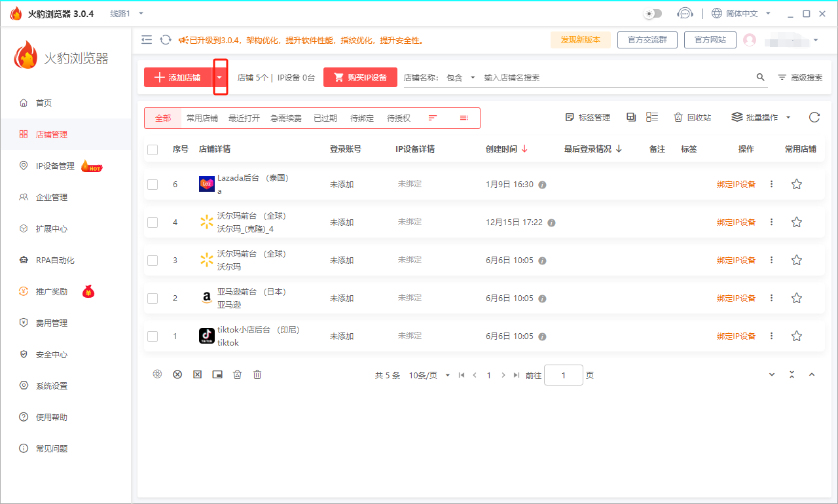The width and height of the screenshot is (838, 504).
Task: Click the refresh icon beside the announcement
Action: [x=166, y=40]
